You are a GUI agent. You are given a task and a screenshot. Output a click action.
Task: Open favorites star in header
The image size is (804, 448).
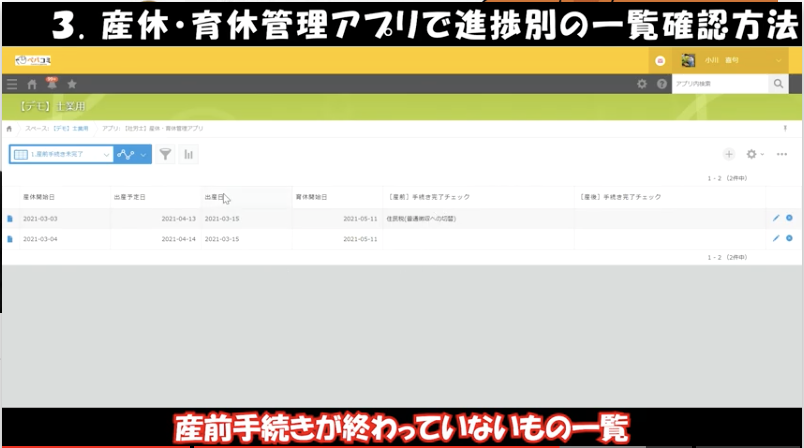(x=71, y=85)
